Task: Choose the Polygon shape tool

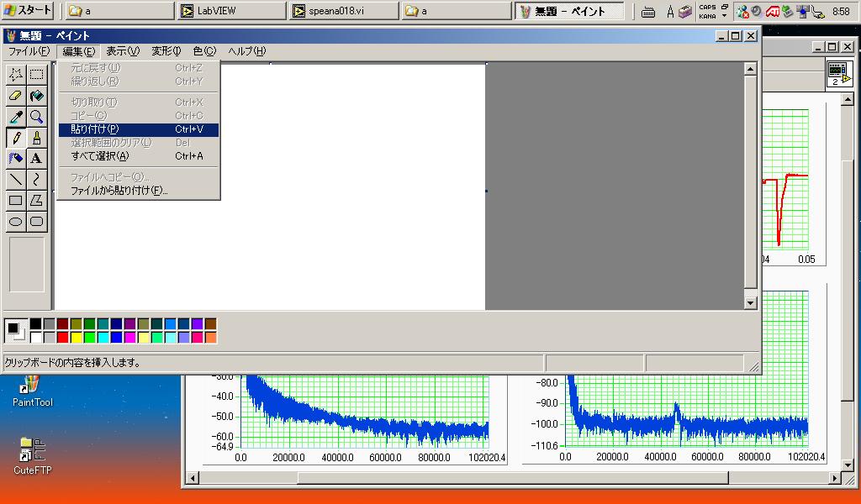Action: tap(36, 201)
